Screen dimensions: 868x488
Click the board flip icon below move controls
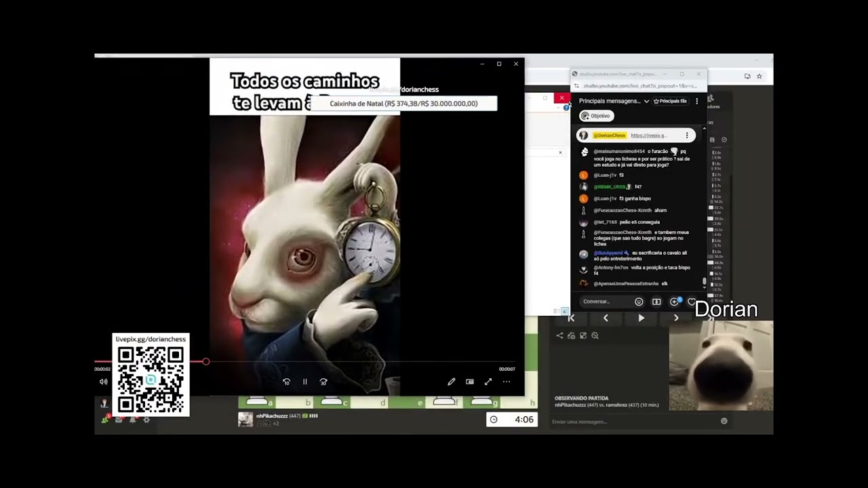coord(583,335)
